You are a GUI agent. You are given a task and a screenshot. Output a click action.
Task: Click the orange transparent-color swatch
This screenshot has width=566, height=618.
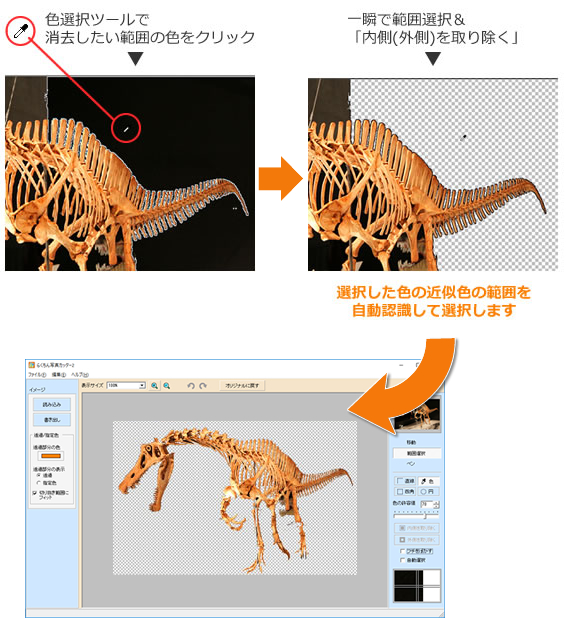click(50, 456)
